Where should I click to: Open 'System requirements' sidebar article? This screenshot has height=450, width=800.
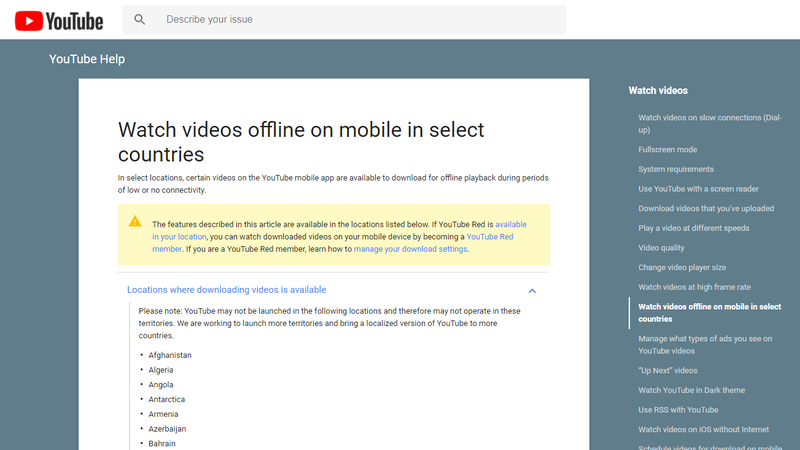(x=676, y=169)
